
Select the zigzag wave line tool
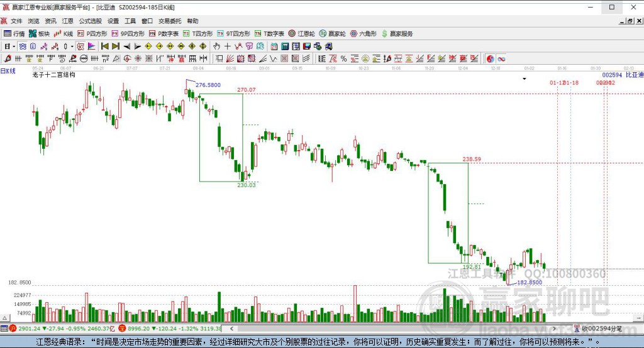tap(274, 58)
